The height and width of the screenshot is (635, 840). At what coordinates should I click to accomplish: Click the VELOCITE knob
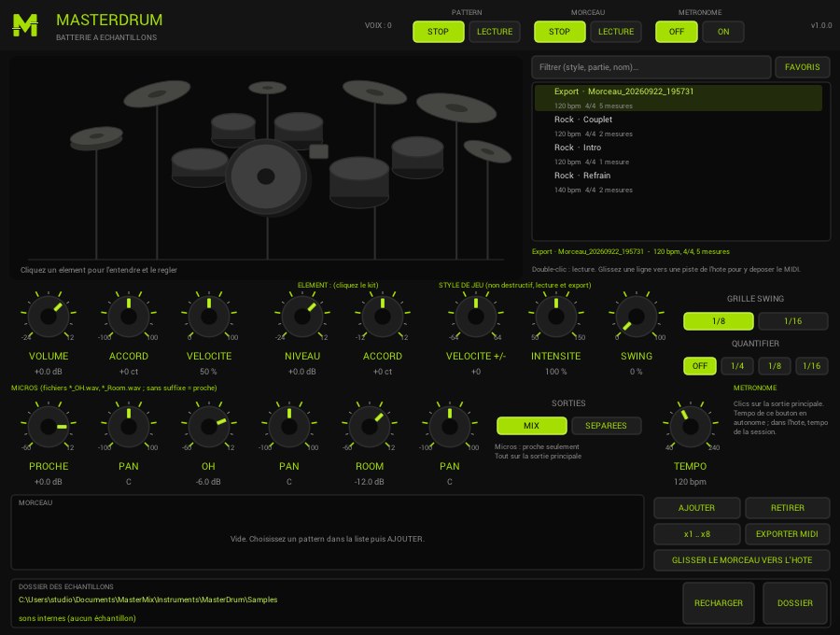coord(209,317)
